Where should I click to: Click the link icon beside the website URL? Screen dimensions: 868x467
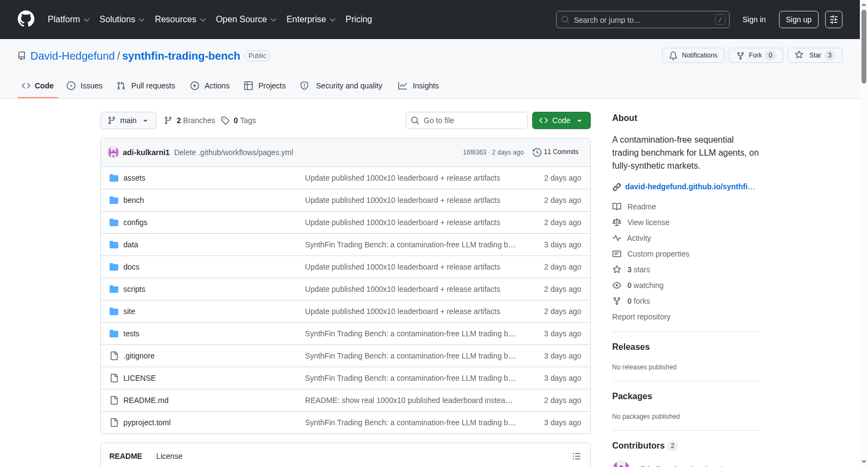pos(617,187)
